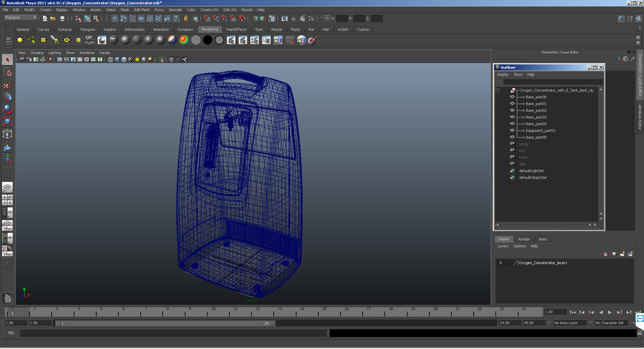Toggle use all lights yellow sphere
This screenshot has width=644, height=349.
[137, 59]
